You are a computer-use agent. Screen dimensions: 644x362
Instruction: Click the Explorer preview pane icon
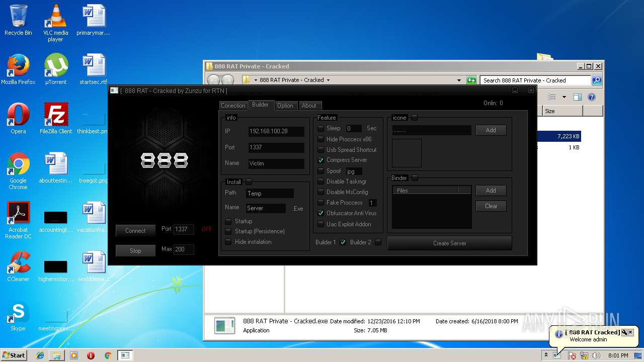point(578,97)
